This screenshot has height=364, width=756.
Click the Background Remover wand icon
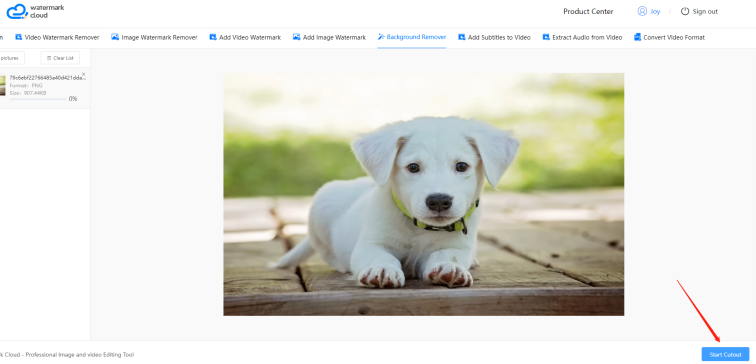pyautogui.click(x=381, y=37)
